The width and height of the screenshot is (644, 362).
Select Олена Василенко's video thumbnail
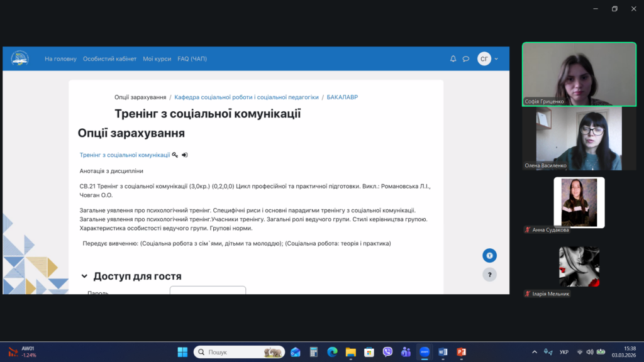click(579, 138)
